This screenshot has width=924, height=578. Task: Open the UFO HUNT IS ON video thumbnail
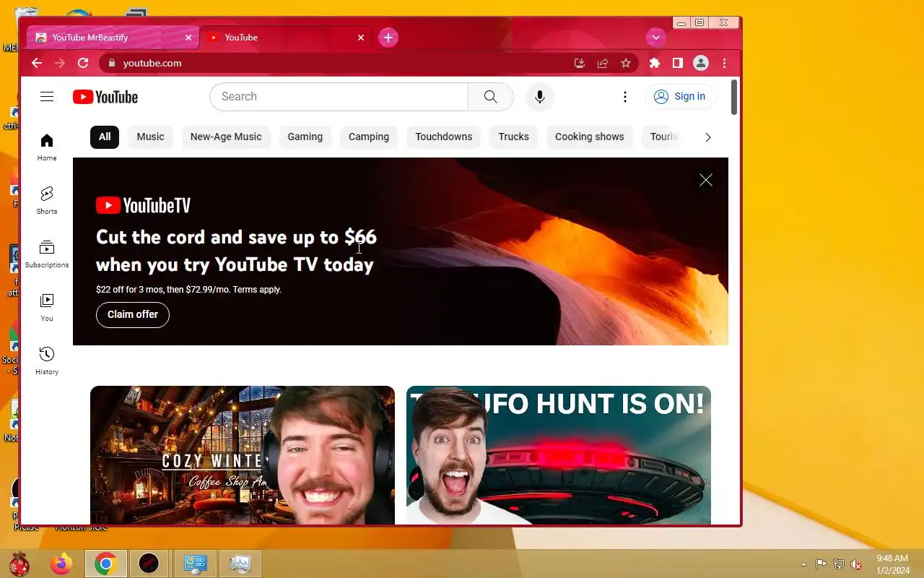point(559,455)
